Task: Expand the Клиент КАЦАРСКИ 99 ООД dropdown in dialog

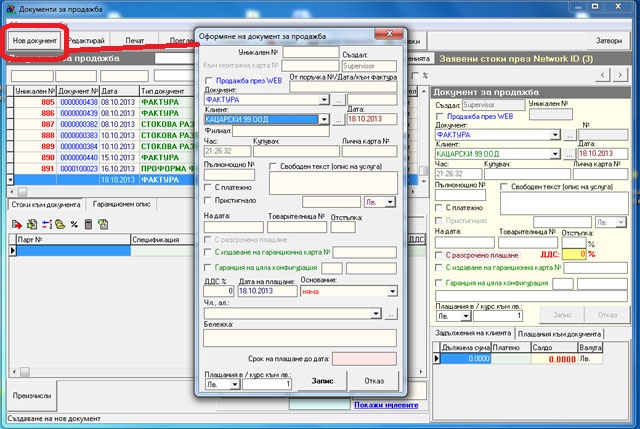Action: [324, 120]
